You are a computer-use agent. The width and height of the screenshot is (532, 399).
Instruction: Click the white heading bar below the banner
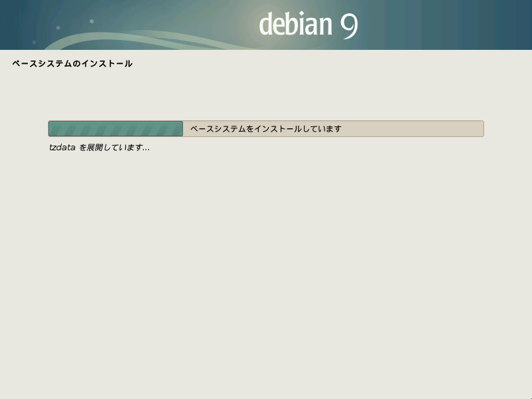click(266, 64)
